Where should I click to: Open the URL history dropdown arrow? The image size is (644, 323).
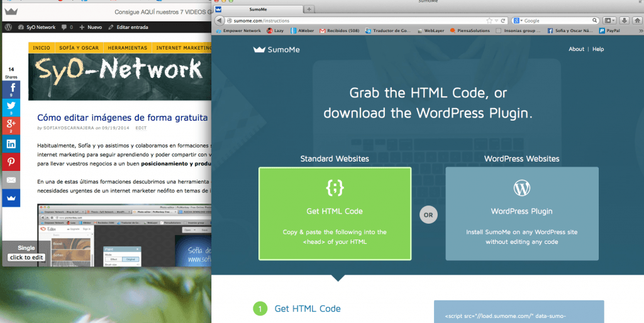tap(496, 21)
